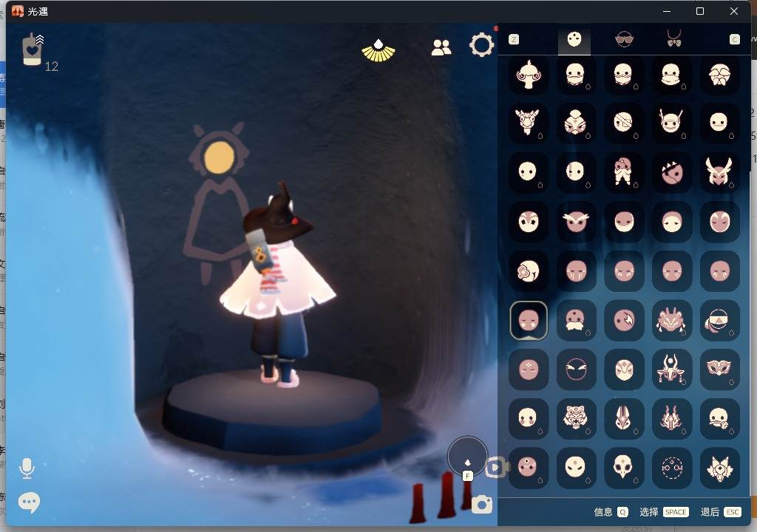Select the tiger face mask

[576, 419]
